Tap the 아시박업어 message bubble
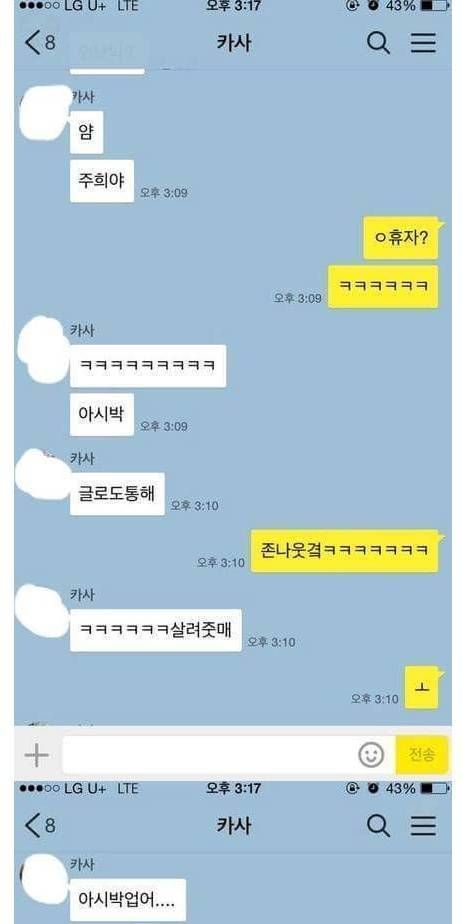The width and height of the screenshot is (462, 924). [x=128, y=900]
